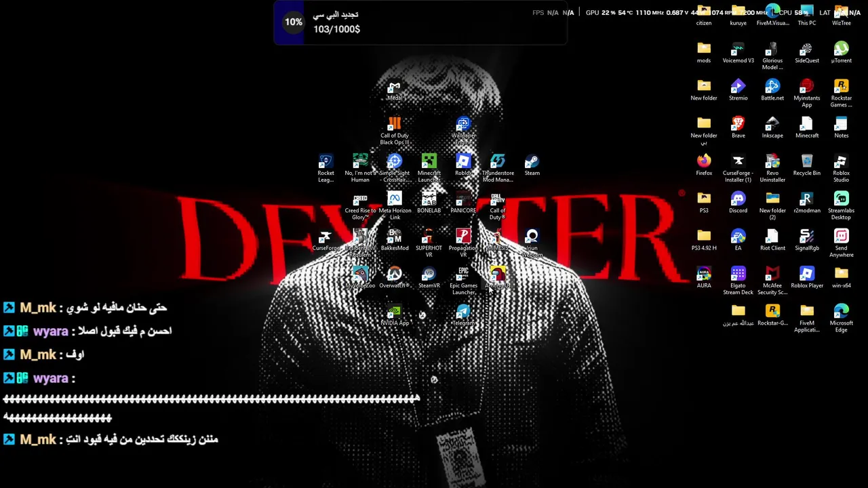Open the win-x64 folder

841,278
